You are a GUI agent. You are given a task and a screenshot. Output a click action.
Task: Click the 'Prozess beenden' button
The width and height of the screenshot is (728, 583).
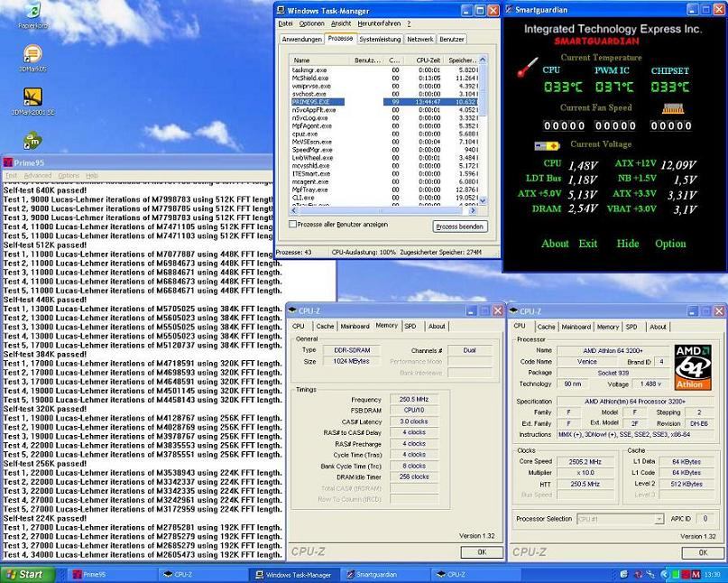click(460, 227)
